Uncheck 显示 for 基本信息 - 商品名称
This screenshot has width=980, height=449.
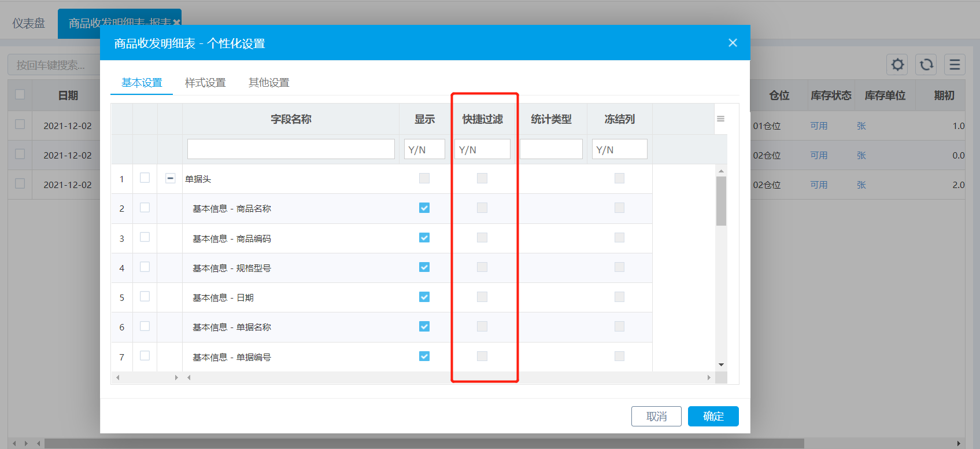424,208
